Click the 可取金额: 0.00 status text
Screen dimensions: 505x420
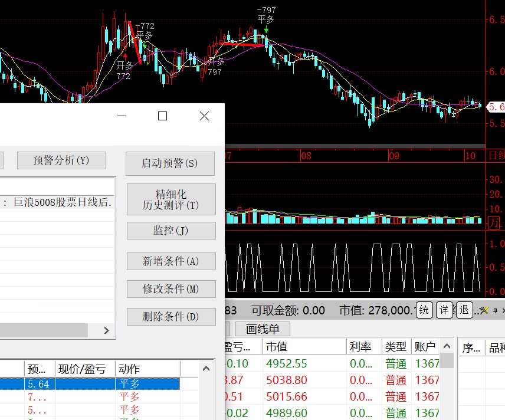(x=288, y=310)
